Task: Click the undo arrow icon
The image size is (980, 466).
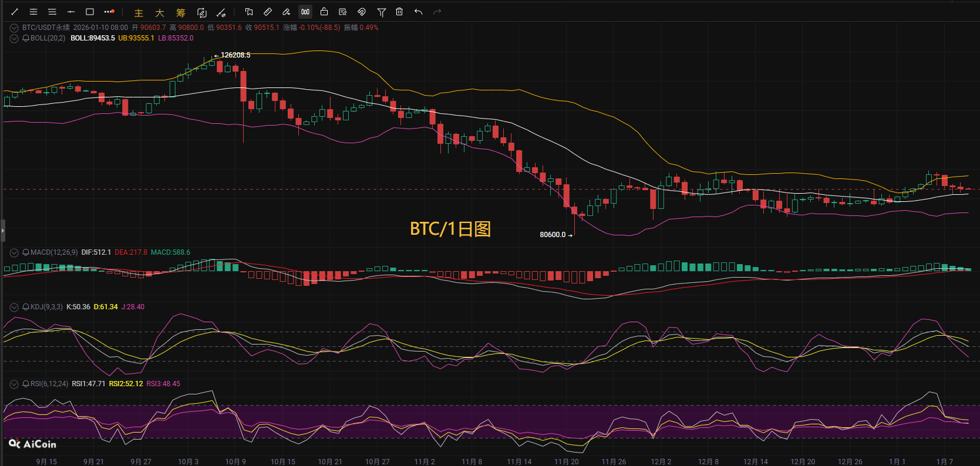Action: coord(418,12)
